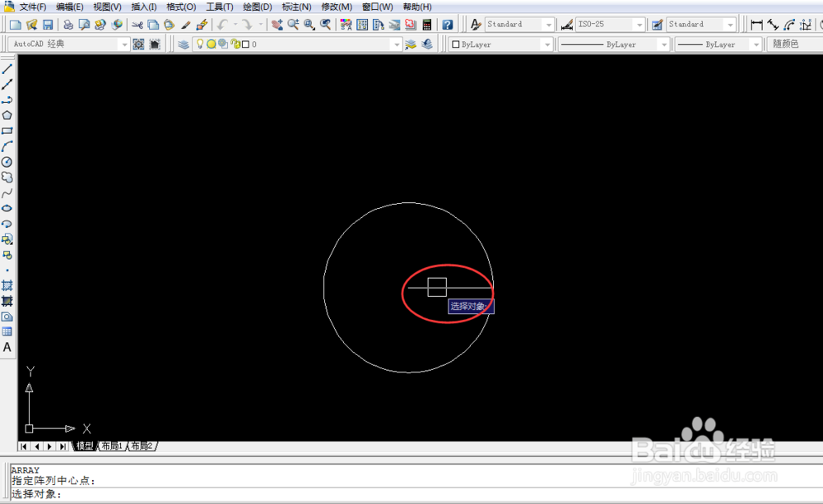The width and height of the screenshot is (823, 504).
Task: Click the Undo arrow
Action: click(x=222, y=25)
